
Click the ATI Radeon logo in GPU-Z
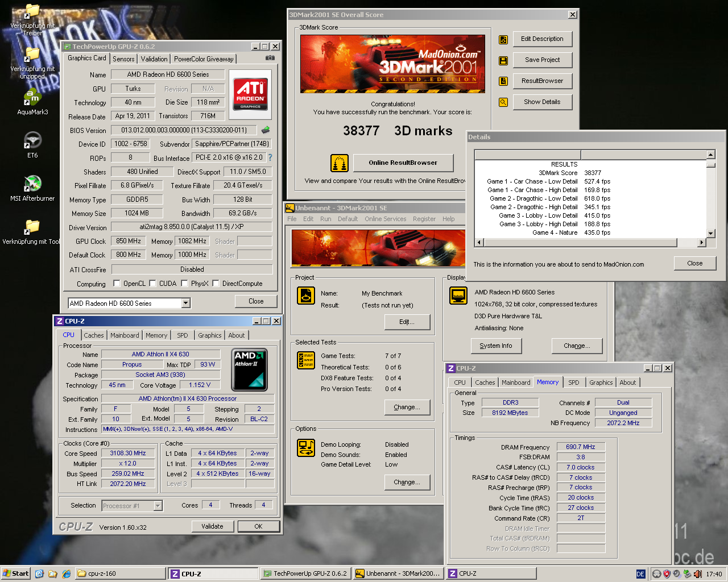point(250,94)
